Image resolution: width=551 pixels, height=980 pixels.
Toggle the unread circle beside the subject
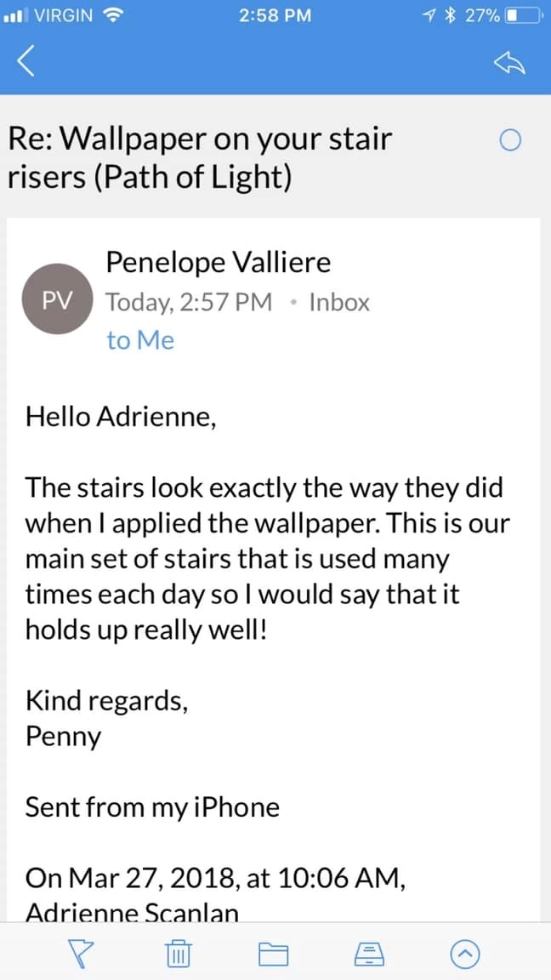[x=510, y=141]
